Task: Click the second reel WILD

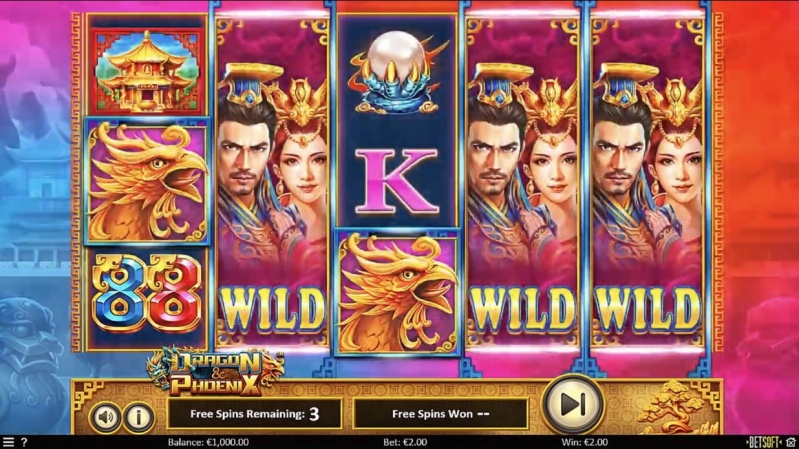Action: click(273, 182)
